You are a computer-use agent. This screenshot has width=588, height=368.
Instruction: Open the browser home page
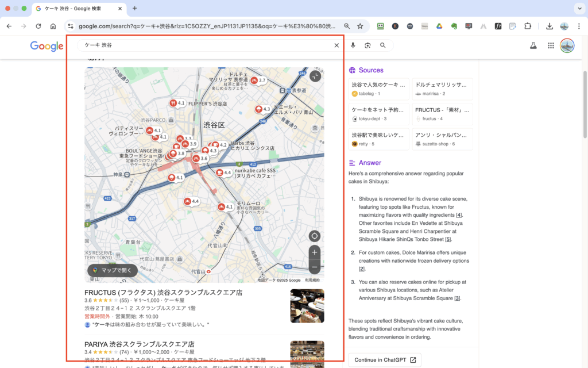tap(53, 26)
